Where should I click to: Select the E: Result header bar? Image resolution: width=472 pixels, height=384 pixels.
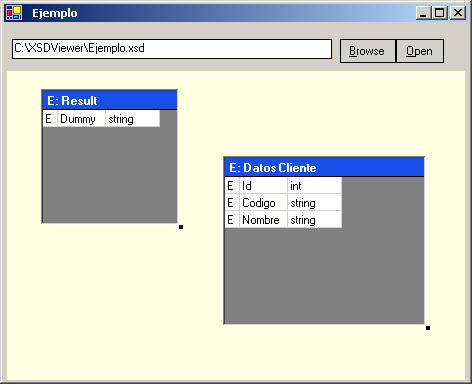click(110, 100)
